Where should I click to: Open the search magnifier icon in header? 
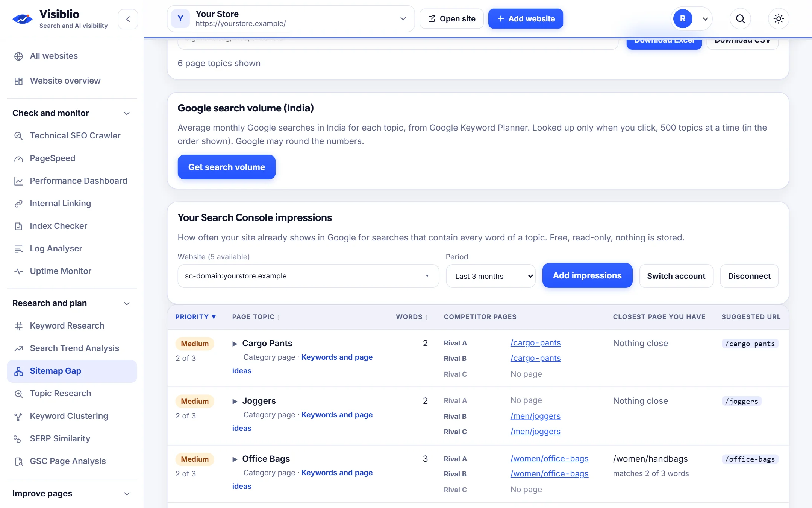(740, 19)
